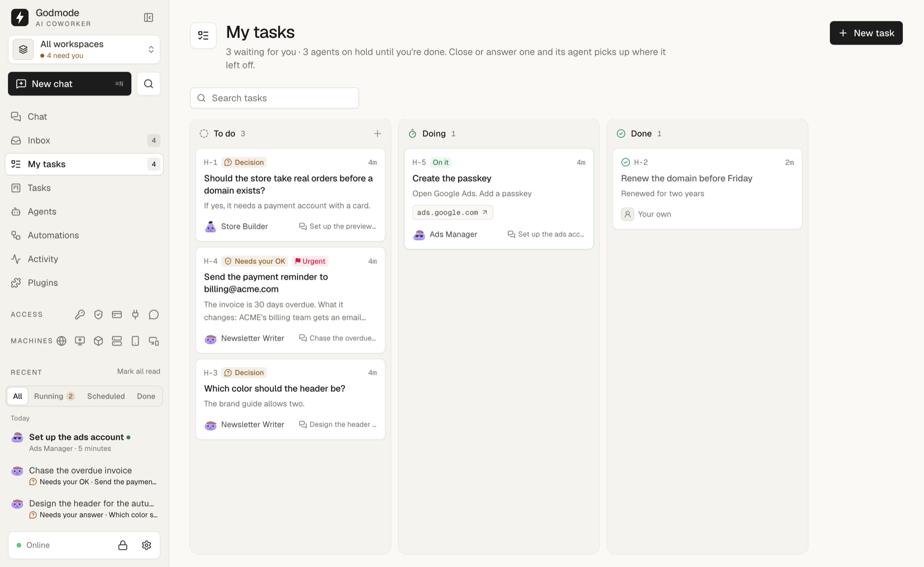Open recent Set up the ads account
924x567 pixels.
(84, 442)
